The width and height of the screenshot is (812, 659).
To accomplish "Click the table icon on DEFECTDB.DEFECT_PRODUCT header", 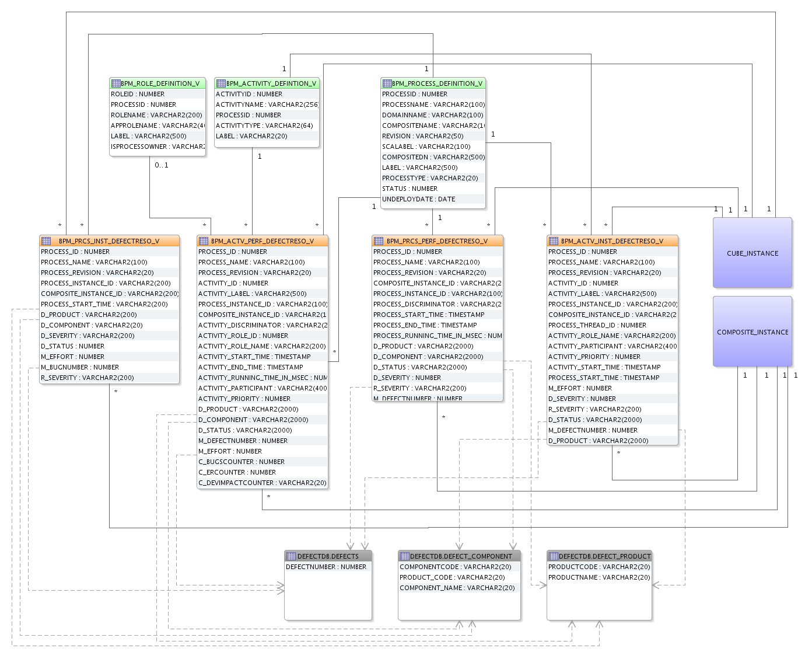I will (553, 556).
